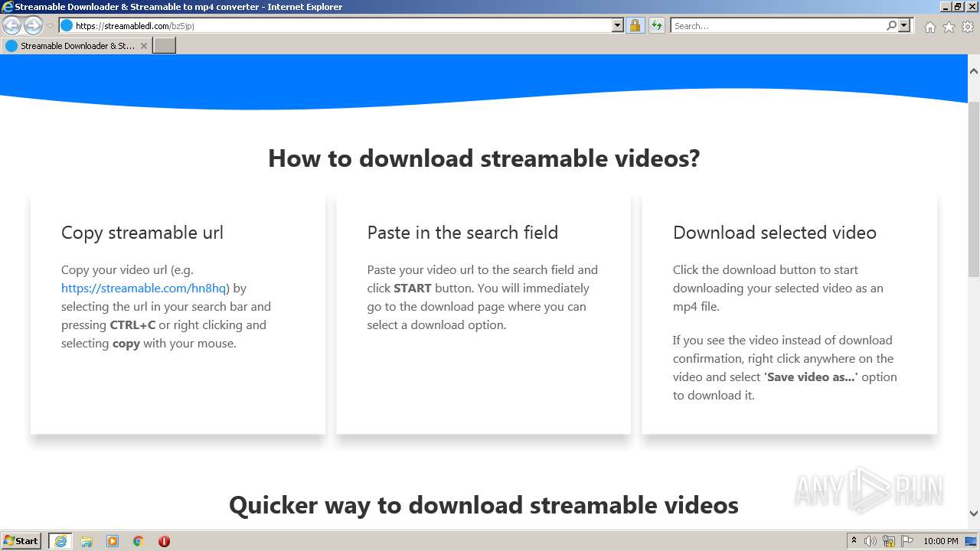980x551 pixels.
Task: Select the Streamable Downloader tab
Action: coord(77,46)
